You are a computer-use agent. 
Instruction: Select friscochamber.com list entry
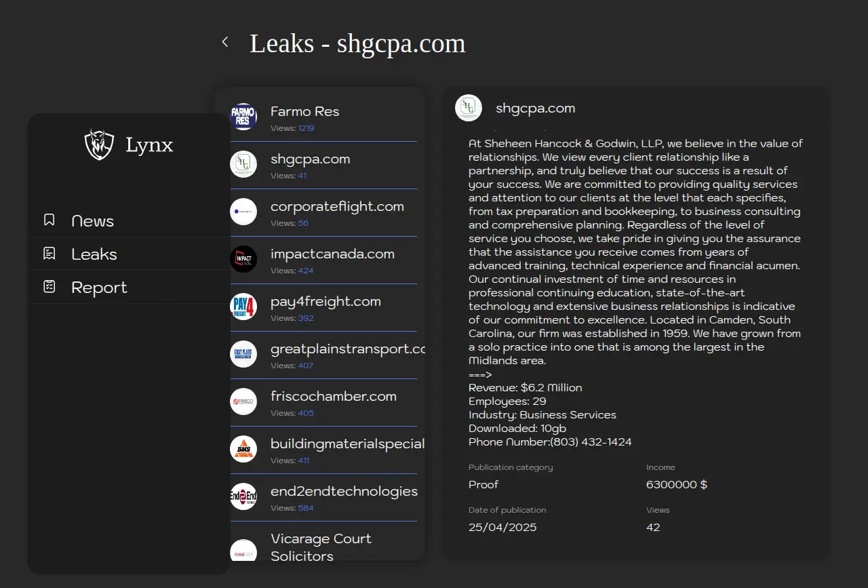tap(333, 397)
